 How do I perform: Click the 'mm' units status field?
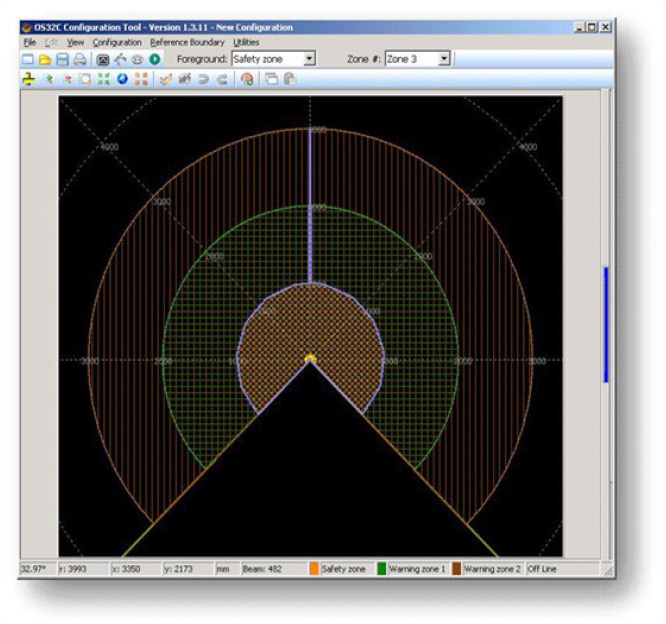click(223, 569)
